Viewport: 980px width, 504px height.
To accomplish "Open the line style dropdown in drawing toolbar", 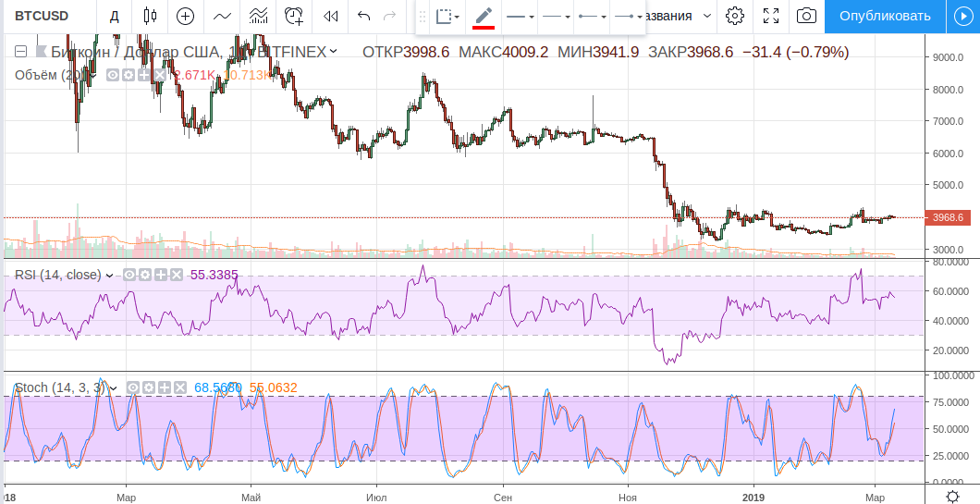I will click(x=521, y=17).
